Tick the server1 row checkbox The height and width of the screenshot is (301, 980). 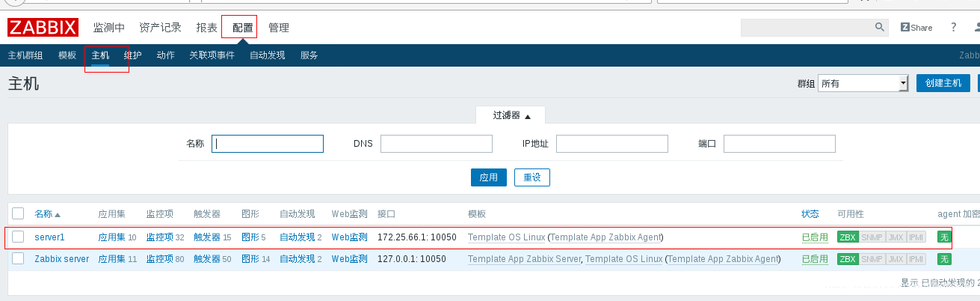point(19,237)
